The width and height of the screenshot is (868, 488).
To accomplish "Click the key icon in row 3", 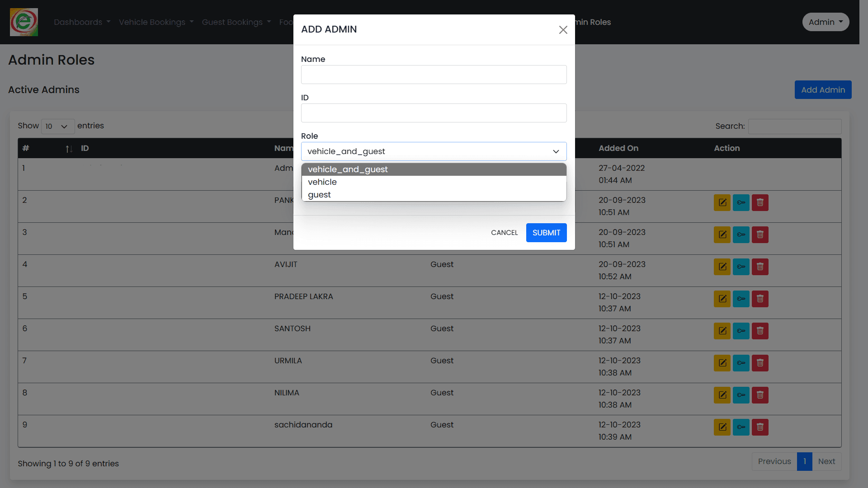I will 741,235.
